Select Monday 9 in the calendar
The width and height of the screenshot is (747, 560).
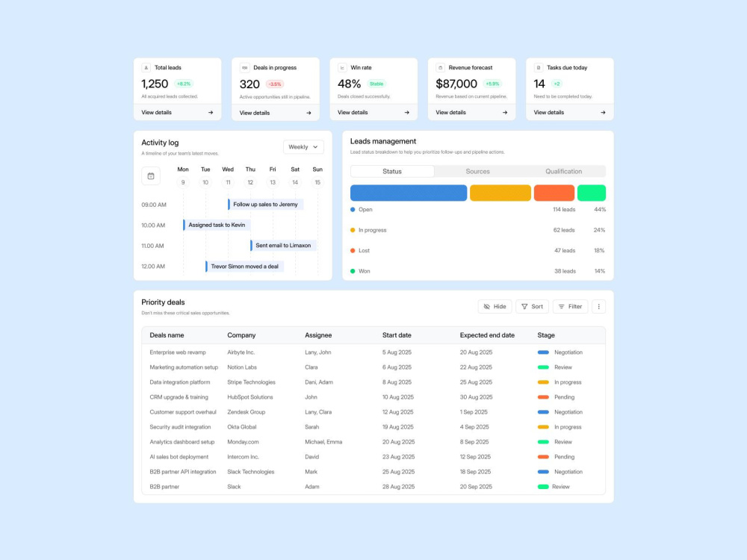(x=183, y=182)
